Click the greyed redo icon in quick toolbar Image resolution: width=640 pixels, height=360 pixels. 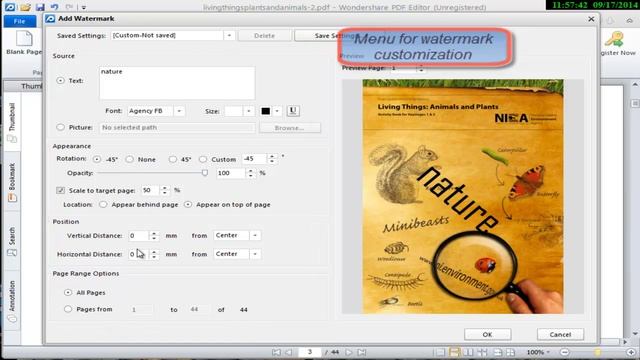pos(69,7)
